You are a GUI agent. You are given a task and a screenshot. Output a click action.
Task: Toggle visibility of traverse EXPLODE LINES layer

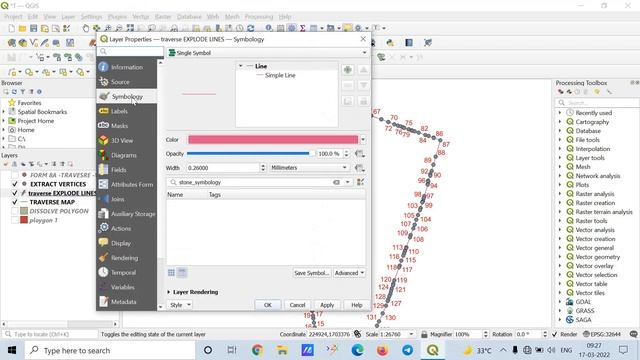click(15, 193)
